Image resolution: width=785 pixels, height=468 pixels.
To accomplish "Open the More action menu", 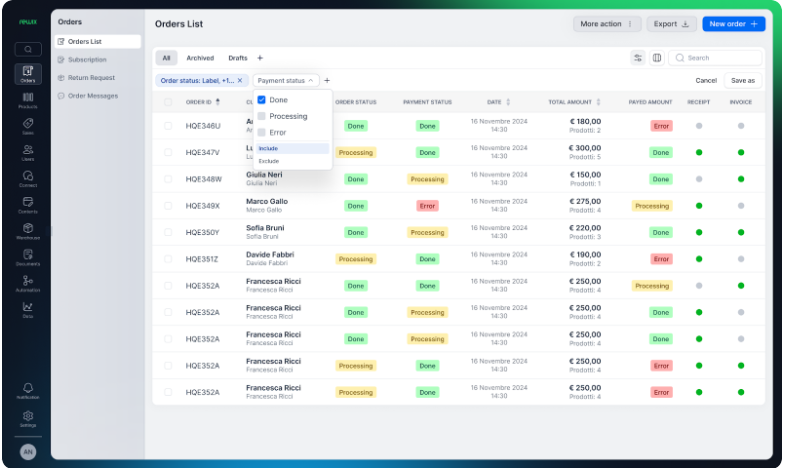I will coord(607,24).
